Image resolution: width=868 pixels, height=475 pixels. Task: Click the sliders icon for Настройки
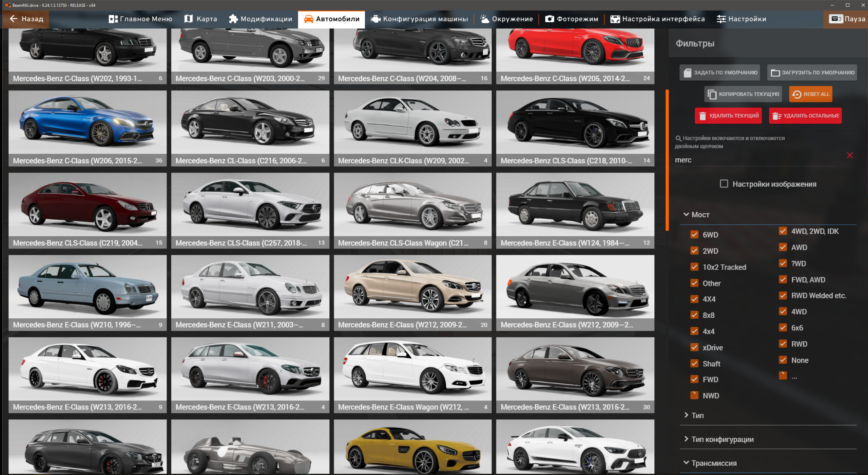click(x=721, y=19)
